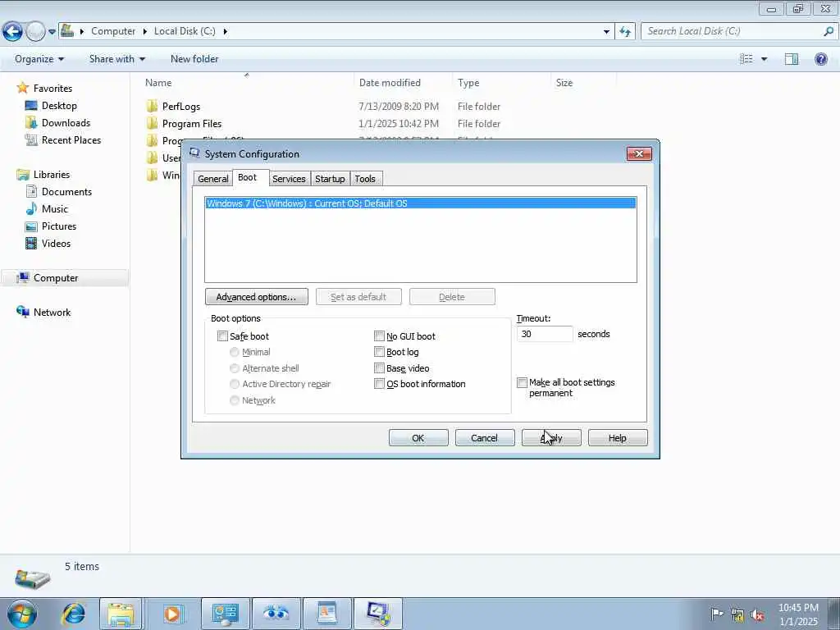Check Make all boot settings permanent
Viewport: 840px width, 630px height.
[x=522, y=382]
